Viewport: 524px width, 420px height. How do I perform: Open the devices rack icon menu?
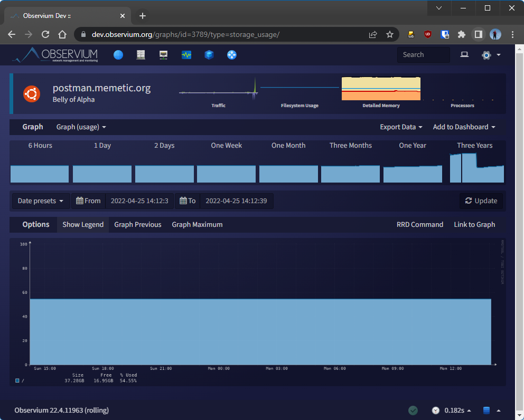click(141, 55)
